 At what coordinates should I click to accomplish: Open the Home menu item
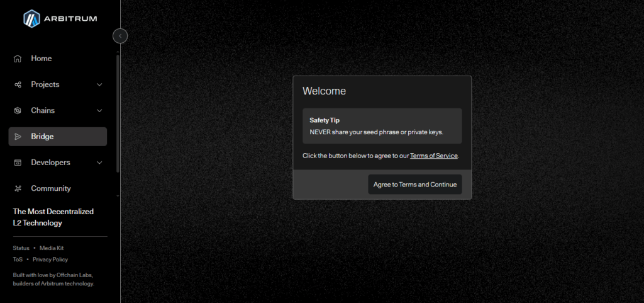42,59
